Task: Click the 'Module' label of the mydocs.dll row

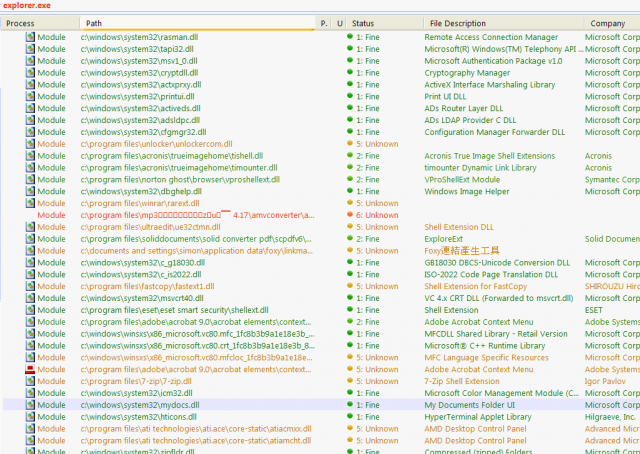Action: (x=51, y=405)
